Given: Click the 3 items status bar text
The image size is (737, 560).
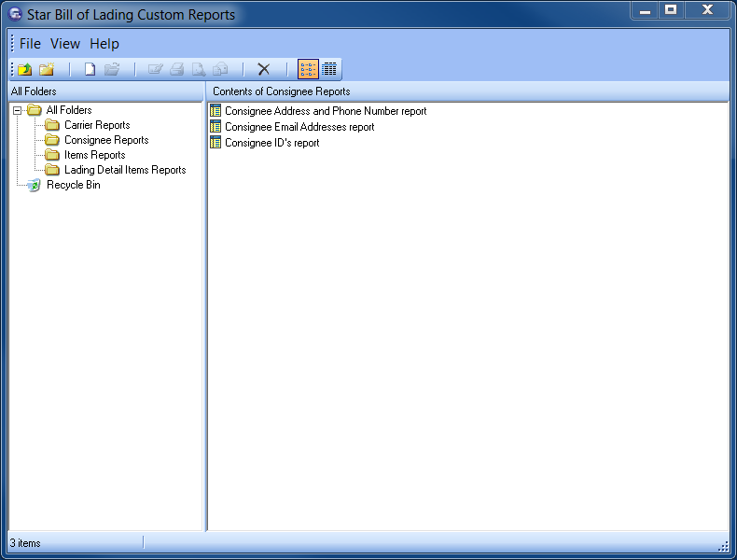Looking at the screenshot, I should (x=25, y=543).
